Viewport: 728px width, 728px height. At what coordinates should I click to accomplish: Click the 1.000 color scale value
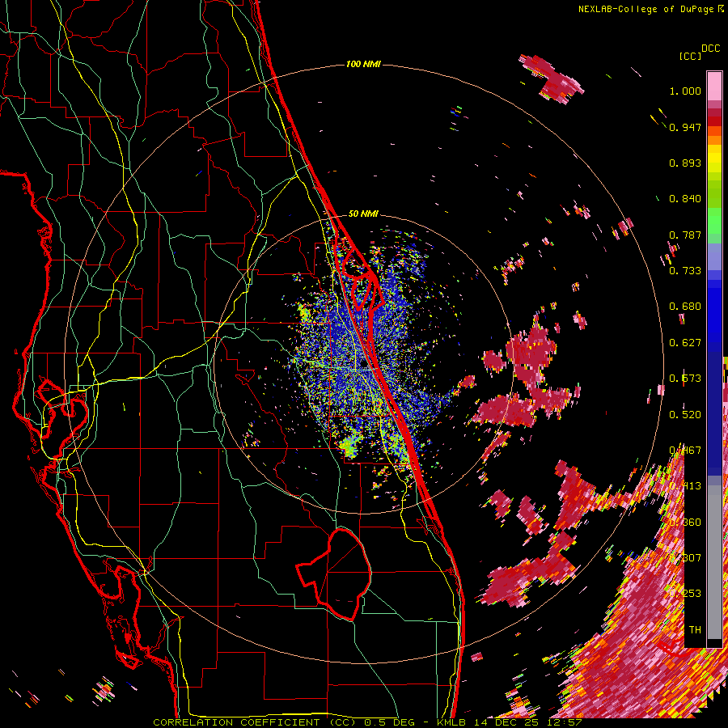[685, 91]
